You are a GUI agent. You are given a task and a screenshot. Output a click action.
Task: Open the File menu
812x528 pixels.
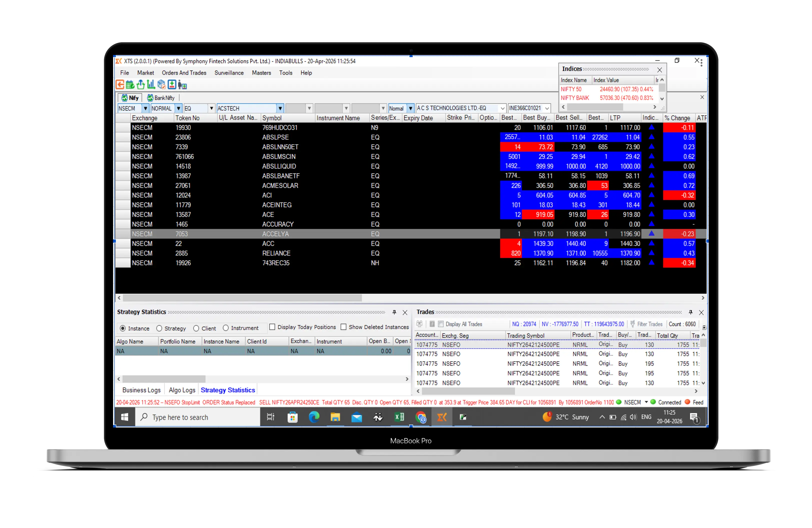(125, 72)
